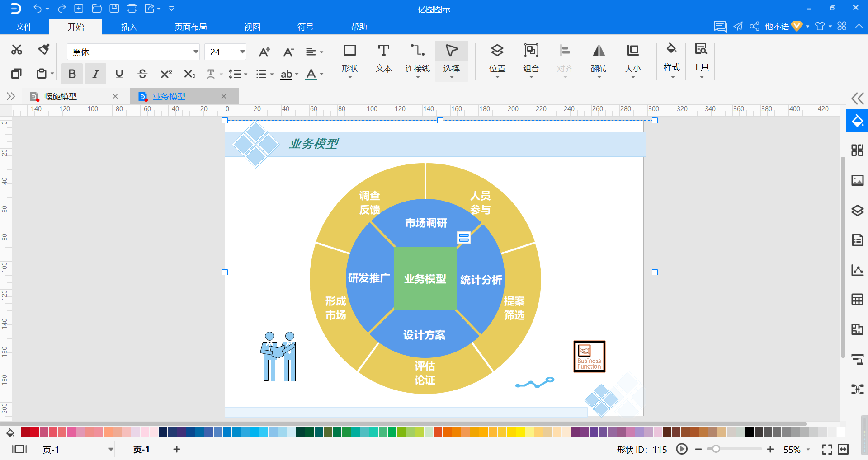Image resolution: width=868 pixels, height=460 pixels.
Task: Start presentation play button
Action: (x=682, y=449)
